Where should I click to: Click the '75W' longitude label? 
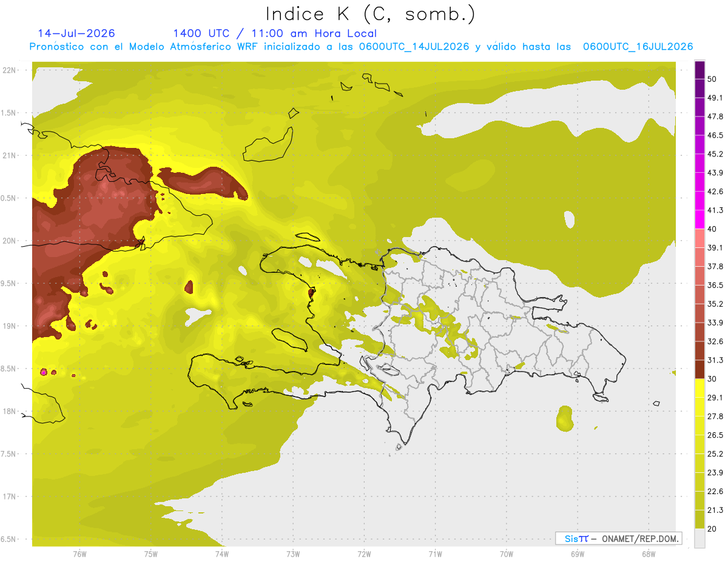151,554
